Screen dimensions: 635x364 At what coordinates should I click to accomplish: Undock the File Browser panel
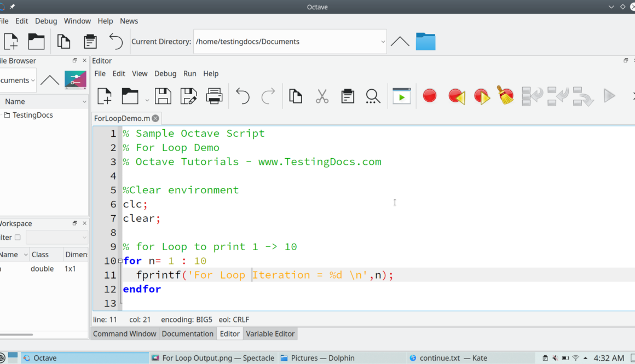(x=74, y=60)
